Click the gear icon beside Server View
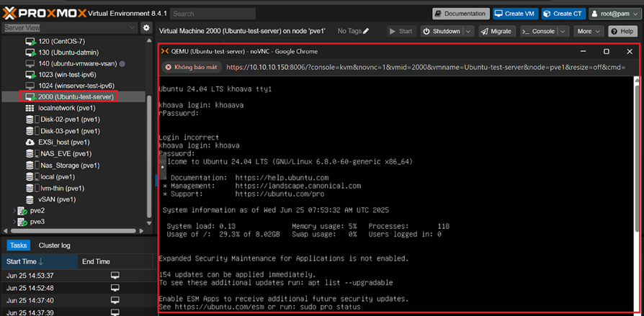 pos(146,28)
